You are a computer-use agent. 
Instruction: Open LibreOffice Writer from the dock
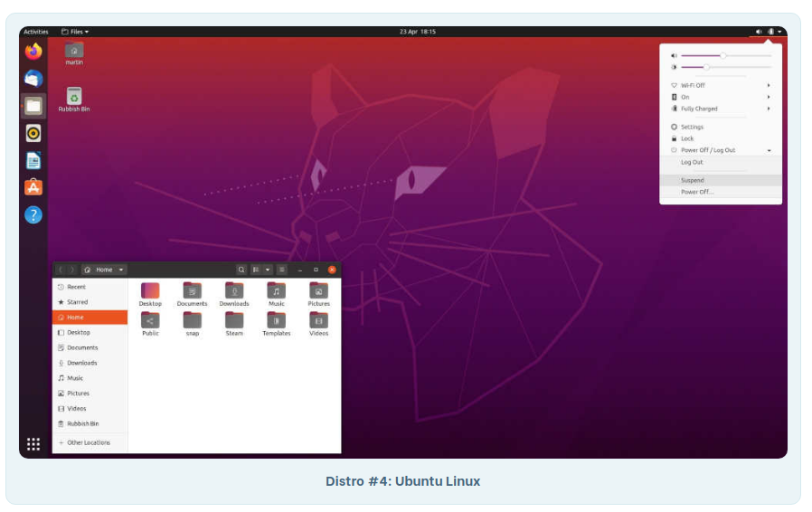coord(33,161)
